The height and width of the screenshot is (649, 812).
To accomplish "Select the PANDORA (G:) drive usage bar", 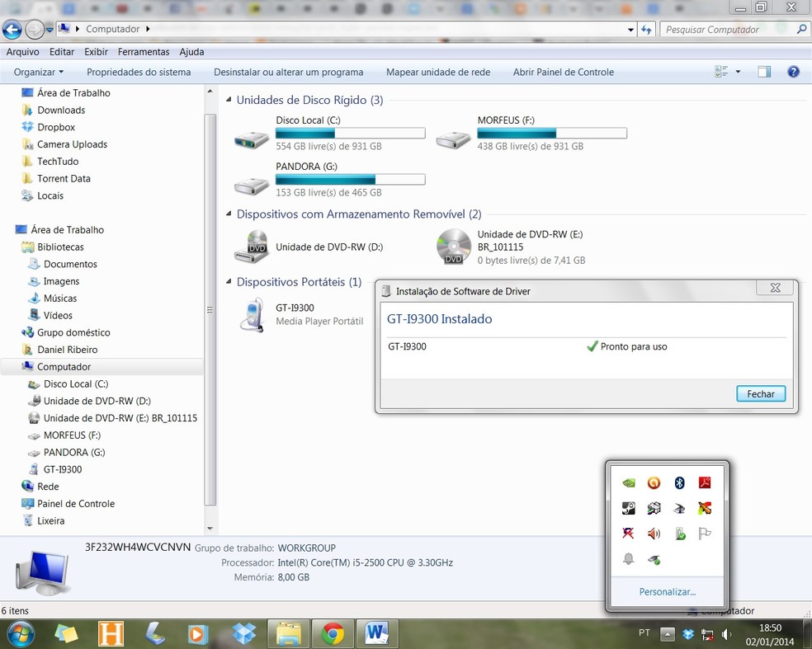I will coord(350,180).
